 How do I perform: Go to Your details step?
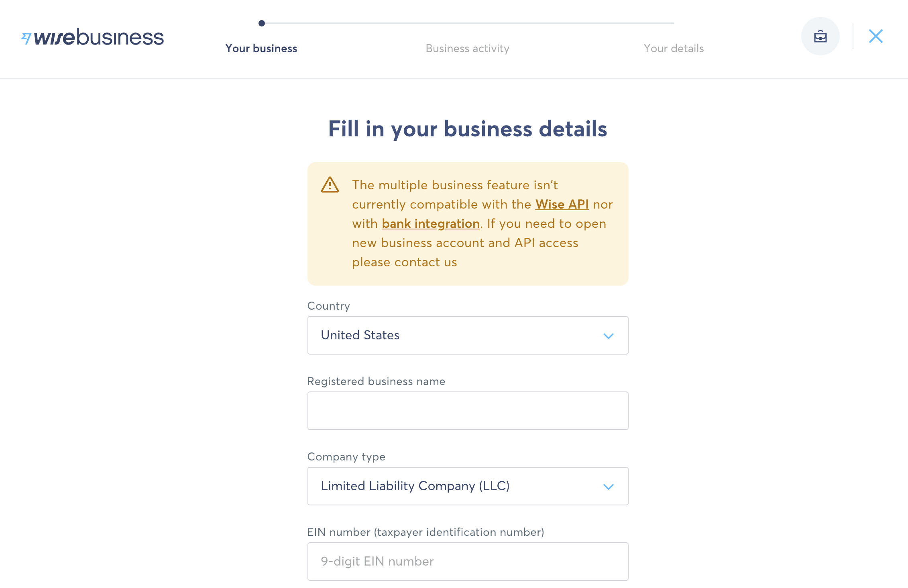(x=674, y=49)
